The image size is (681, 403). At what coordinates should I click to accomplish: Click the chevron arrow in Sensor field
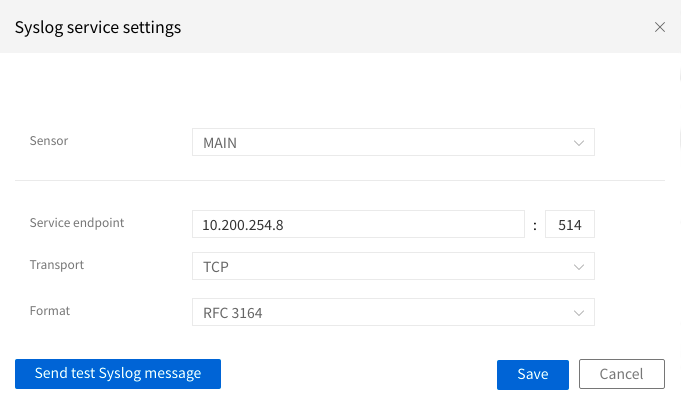[x=579, y=143]
